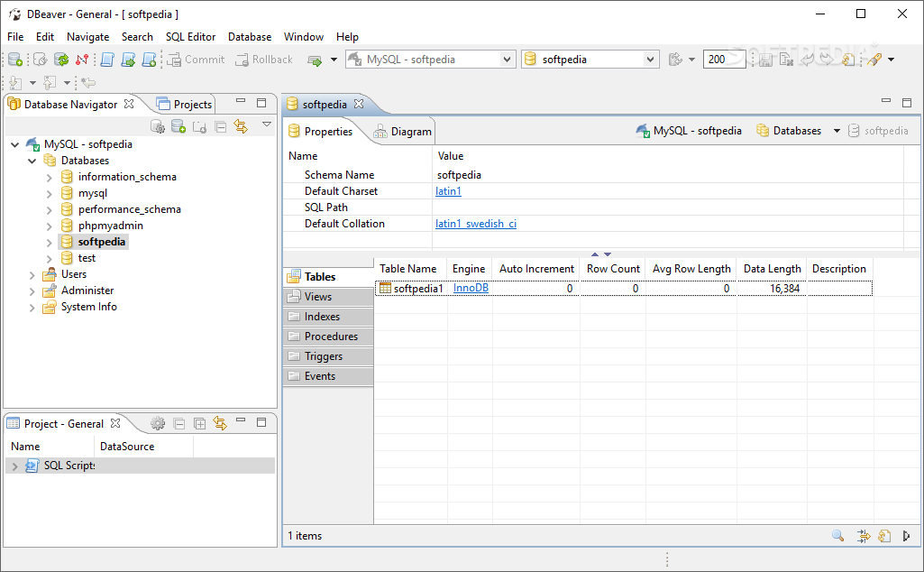The height and width of the screenshot is (572, 924).
Task: Expand the performance_schema database
Action: tap(50, 209)
